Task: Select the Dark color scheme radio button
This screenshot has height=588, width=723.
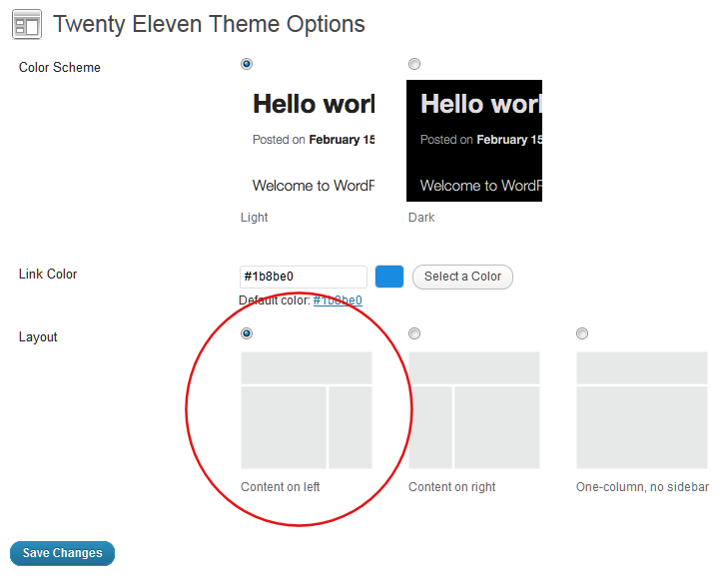Action: pos(414,64)
